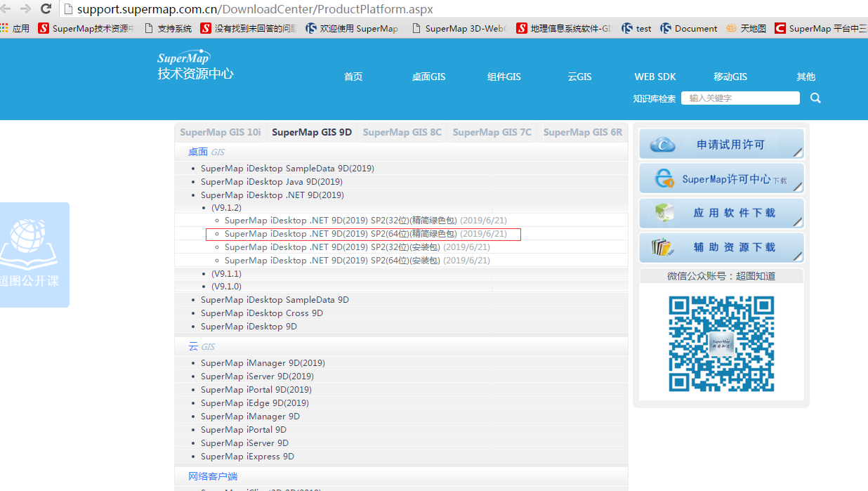Image resolution: width=868 pixels, height=491 pixels.
Task: Expand the (V9.1.0) version list
Action: pos(226,287)
